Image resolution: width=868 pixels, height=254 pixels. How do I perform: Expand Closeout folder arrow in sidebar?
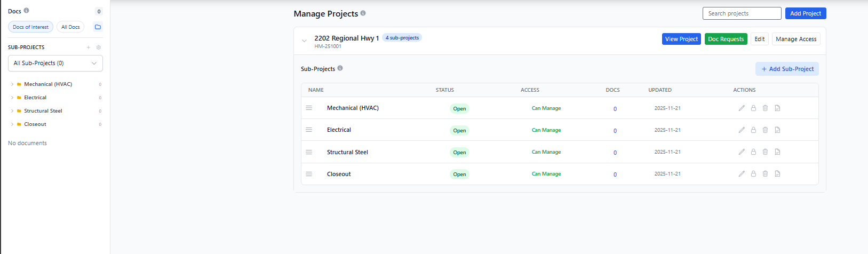tap(12, 124)
